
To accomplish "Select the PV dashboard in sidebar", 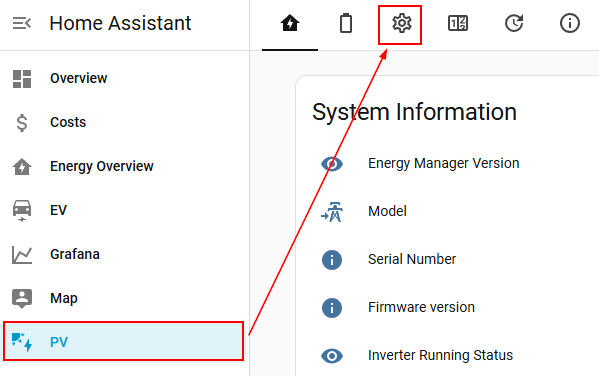I will 124,342.
